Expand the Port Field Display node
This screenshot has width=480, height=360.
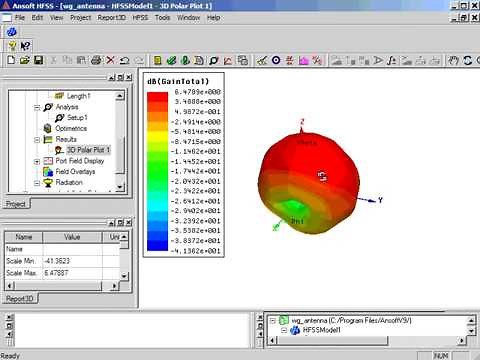coord(37,161)
